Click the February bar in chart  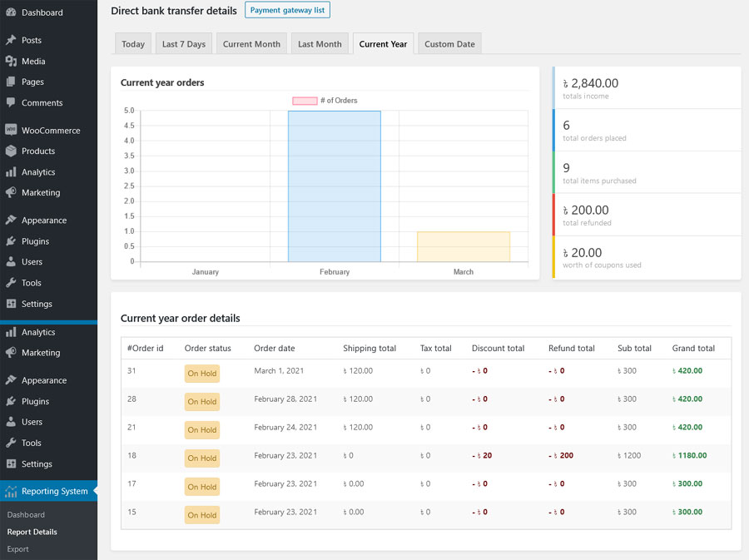point(335,186)
